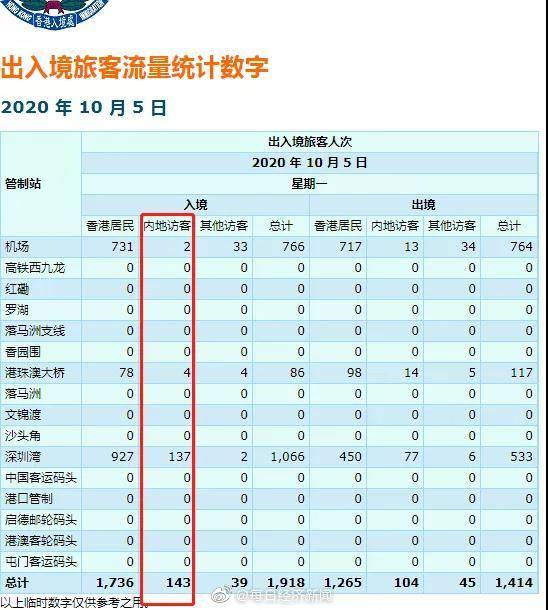This screenshot has height=610, width=548.
Task: Click the Weibo watermark logo icon
Action: click(221, 595)
